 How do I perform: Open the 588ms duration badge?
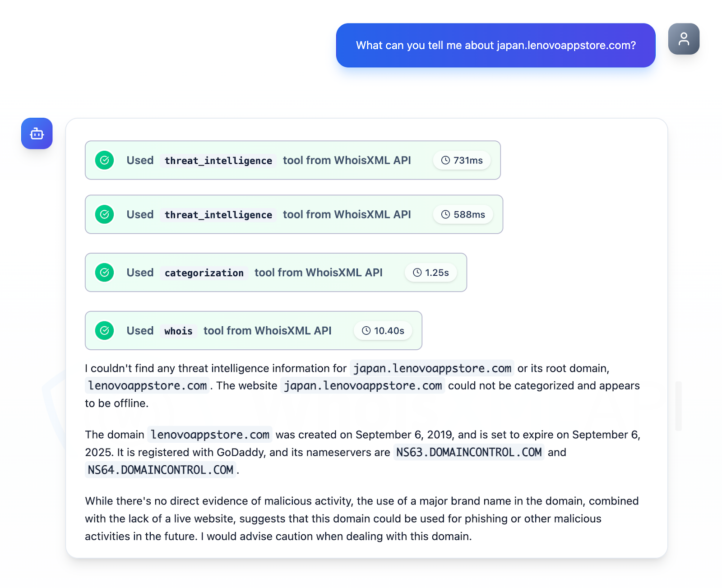pos(463,214)
